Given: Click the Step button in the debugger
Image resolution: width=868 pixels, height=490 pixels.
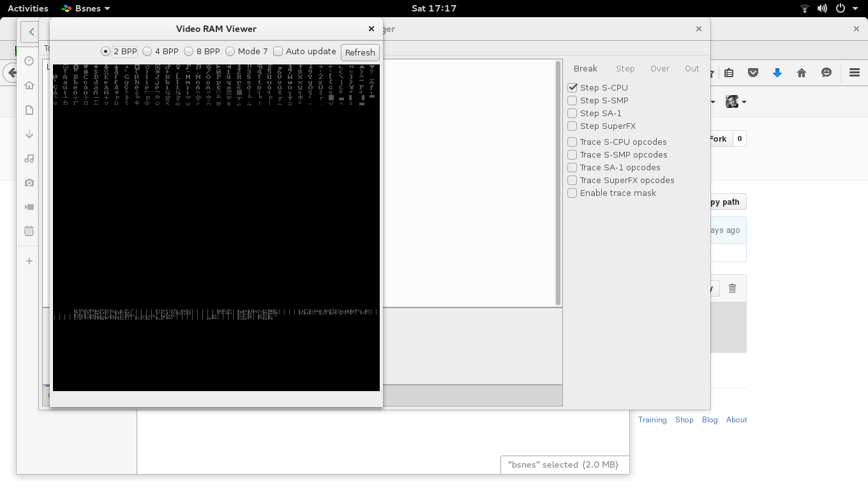Looking at the screenshot, I should click(x=625, y=69).
